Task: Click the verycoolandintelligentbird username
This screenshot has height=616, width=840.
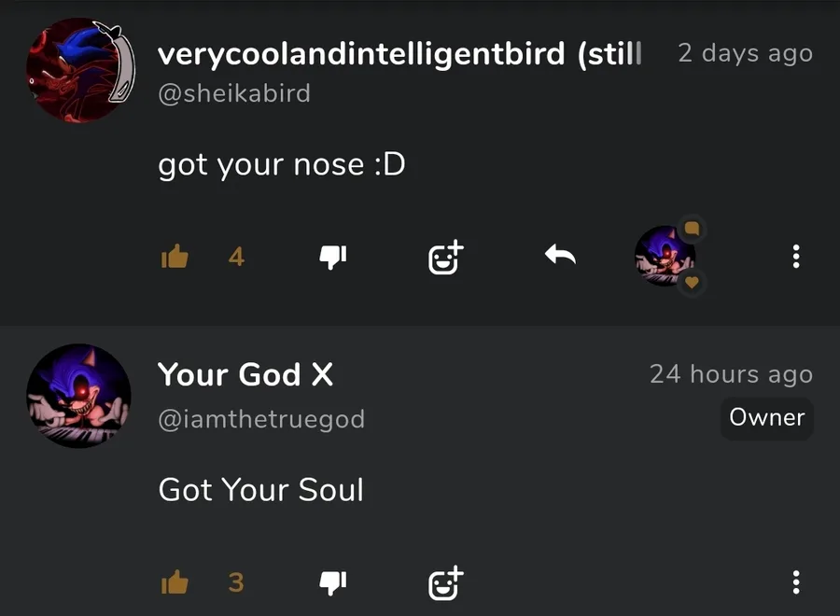Action: 399,53
